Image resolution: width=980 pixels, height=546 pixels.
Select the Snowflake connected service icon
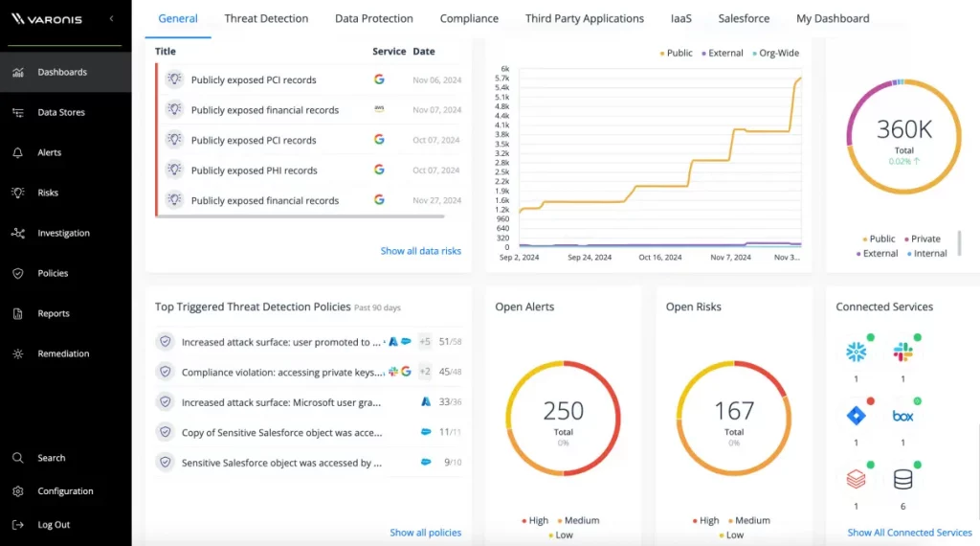(856, 352)
